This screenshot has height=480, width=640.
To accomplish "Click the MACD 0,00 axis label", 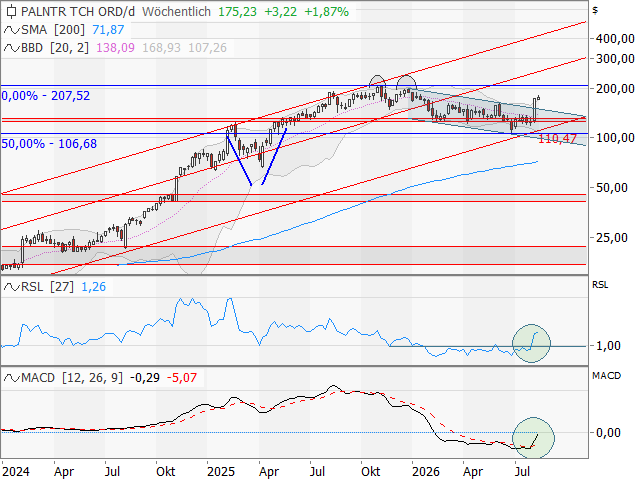I will click(609, 433).
